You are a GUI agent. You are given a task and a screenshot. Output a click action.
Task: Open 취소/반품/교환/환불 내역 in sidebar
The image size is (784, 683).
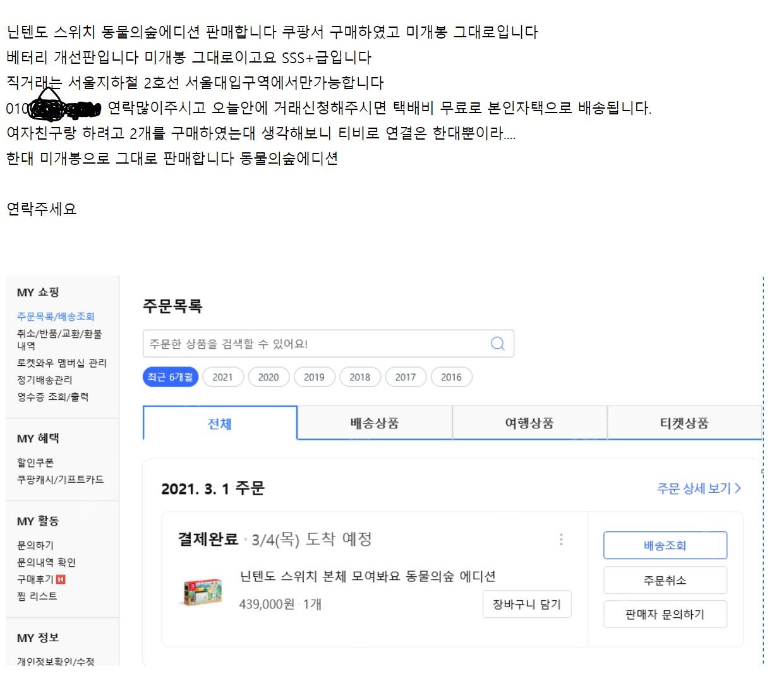click(x=59, y=339)
